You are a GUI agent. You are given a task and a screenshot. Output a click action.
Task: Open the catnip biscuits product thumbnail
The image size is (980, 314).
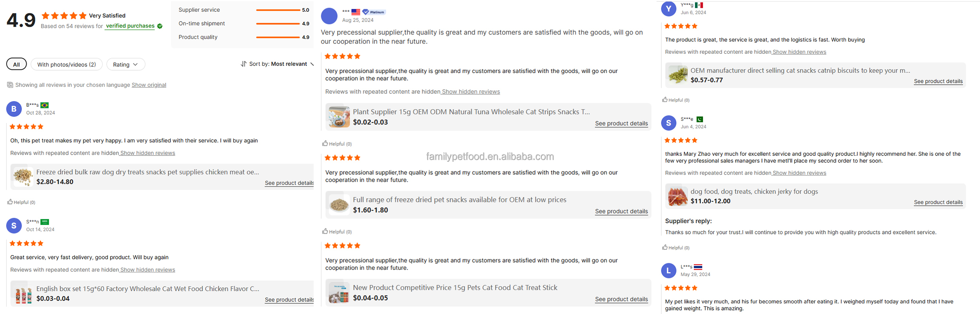coord(678,75)
